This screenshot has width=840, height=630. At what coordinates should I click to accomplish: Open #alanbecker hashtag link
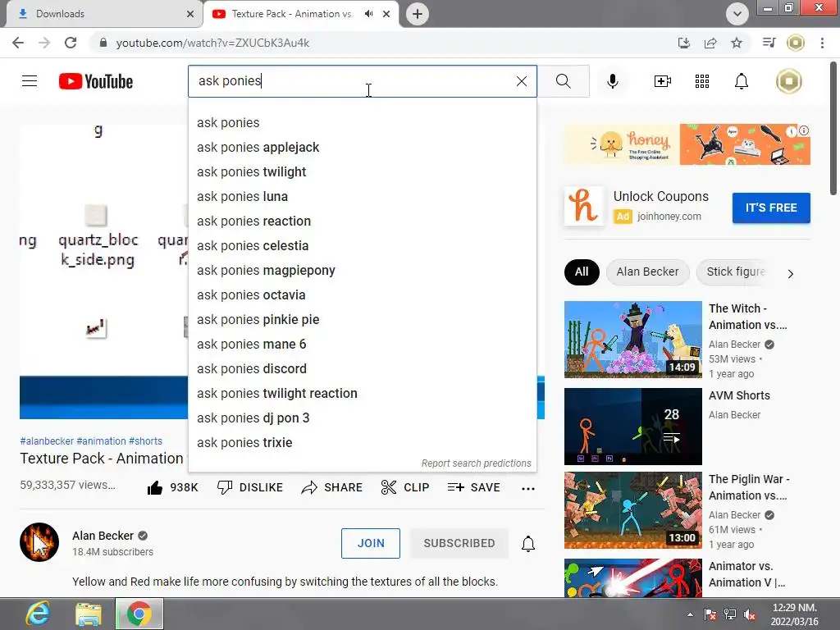click(47, 441)
